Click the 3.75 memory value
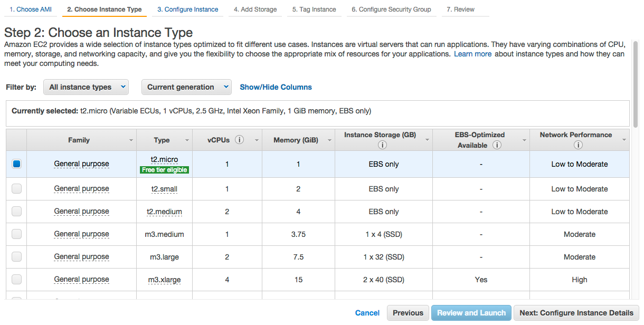Viewport: 644px width, 325px height. click(298, 234)
